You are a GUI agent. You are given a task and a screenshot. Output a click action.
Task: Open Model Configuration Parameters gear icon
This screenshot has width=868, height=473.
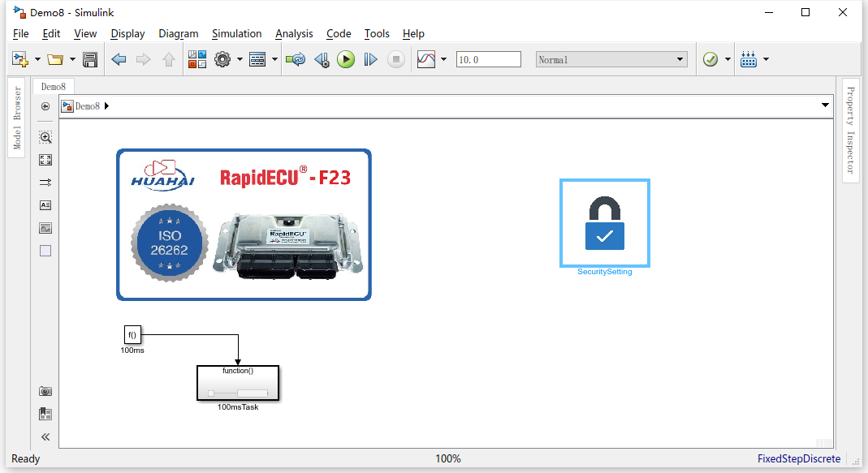(222, 59)
